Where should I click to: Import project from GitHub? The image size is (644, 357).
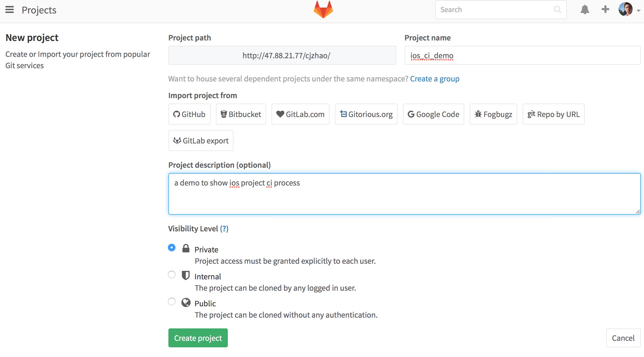pos(189,114)
